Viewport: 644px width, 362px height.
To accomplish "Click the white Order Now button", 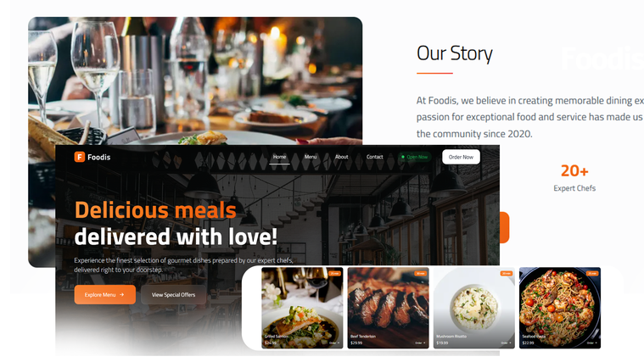I will click(461, 157).
